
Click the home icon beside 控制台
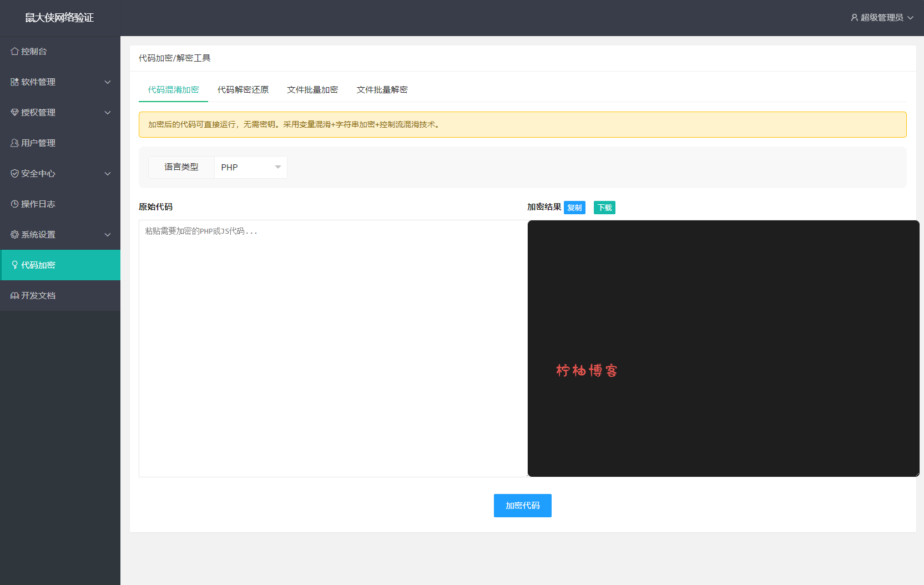click(x=14, y=52)
